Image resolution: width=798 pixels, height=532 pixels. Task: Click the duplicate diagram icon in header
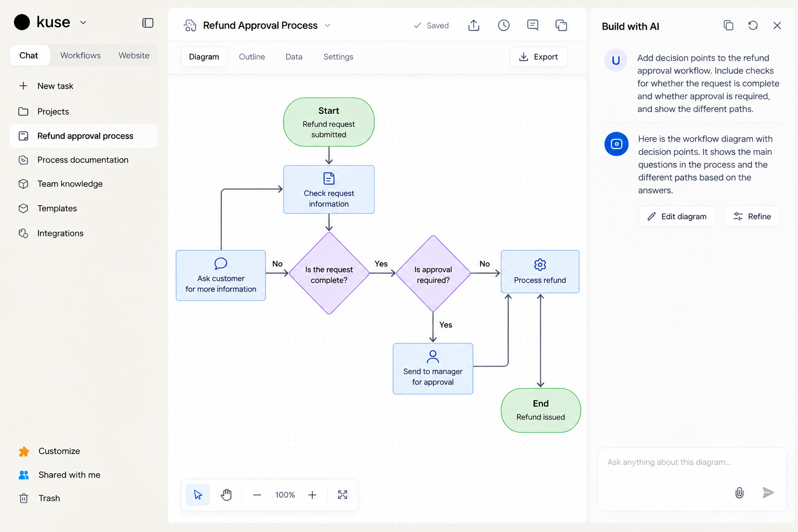(x=561, y=25)
